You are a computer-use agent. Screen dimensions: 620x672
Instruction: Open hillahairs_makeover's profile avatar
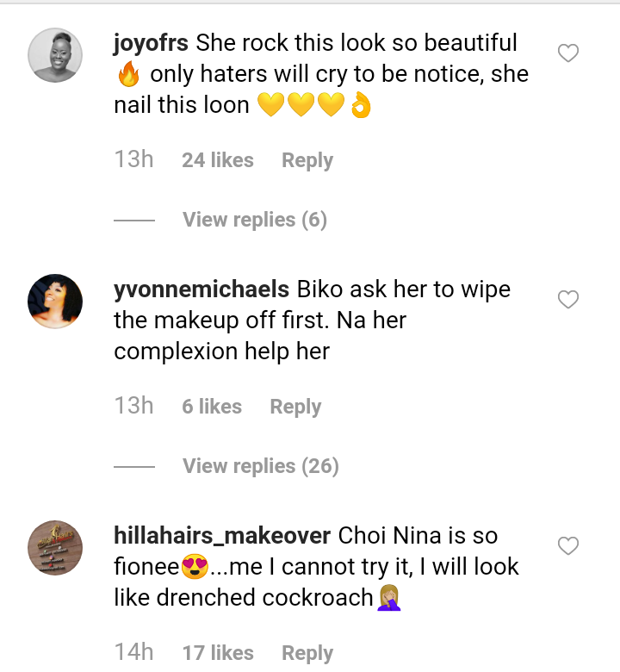tap(55, 548)
